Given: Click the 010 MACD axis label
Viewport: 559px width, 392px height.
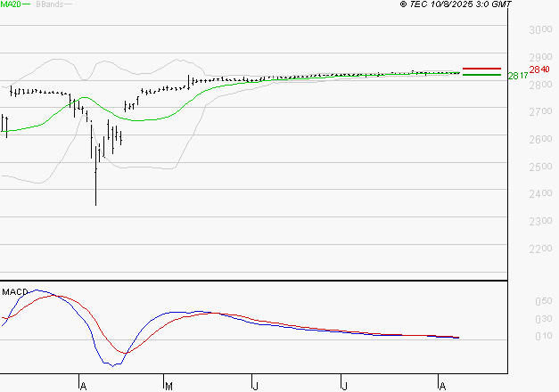Looking at the screenshot, I should click(544, 336).
